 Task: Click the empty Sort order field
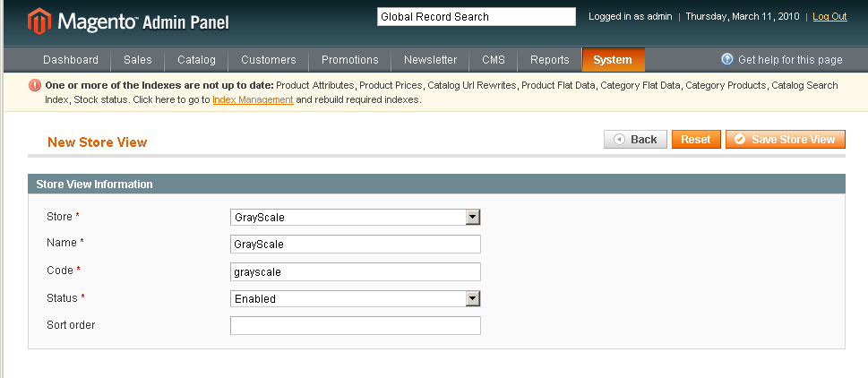point(356,325)
